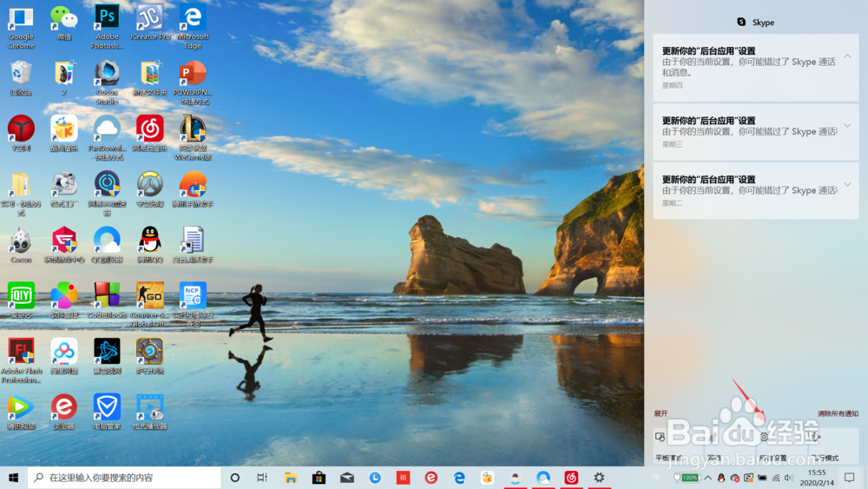Open the Cocos Studio shortcut
This screenshot has height=489, width=868.
click(x=107, y=83)
